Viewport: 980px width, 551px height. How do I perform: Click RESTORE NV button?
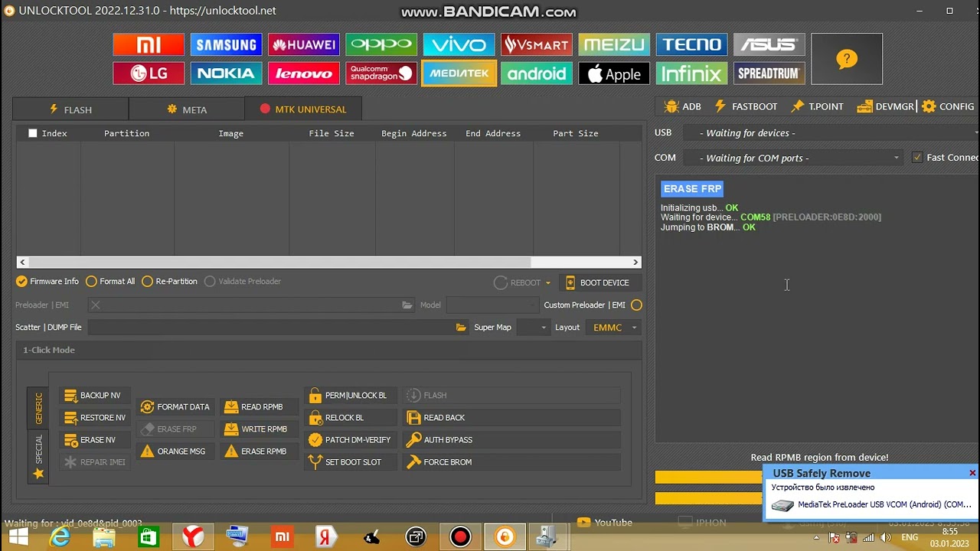pyautogui.click(x=95, y=418)
